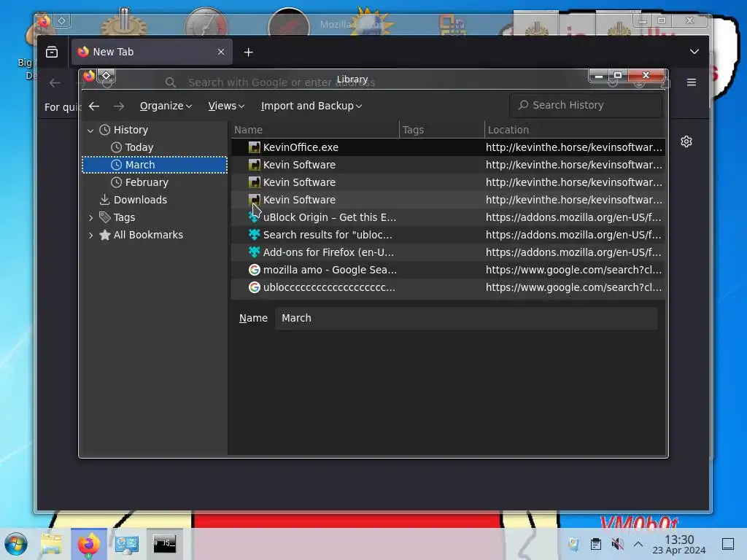
Task: Click the Google icon beside mozilla amo
Action: coord(255,270)
